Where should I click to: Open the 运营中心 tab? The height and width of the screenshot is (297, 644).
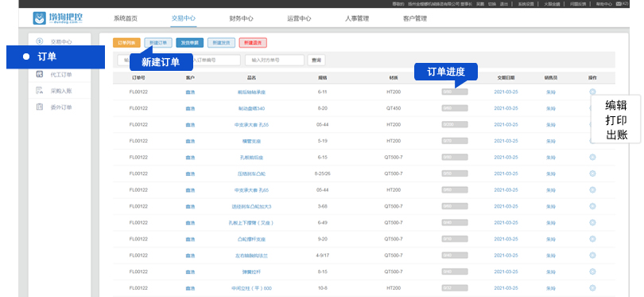point(299,18)
